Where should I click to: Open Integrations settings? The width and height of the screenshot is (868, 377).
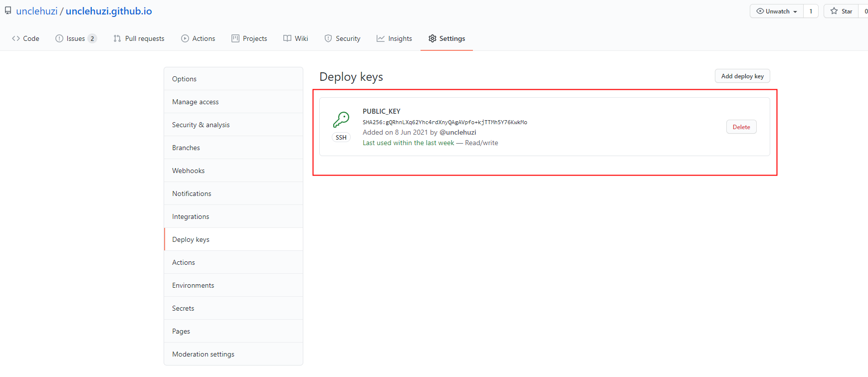[x=233, y=216]
